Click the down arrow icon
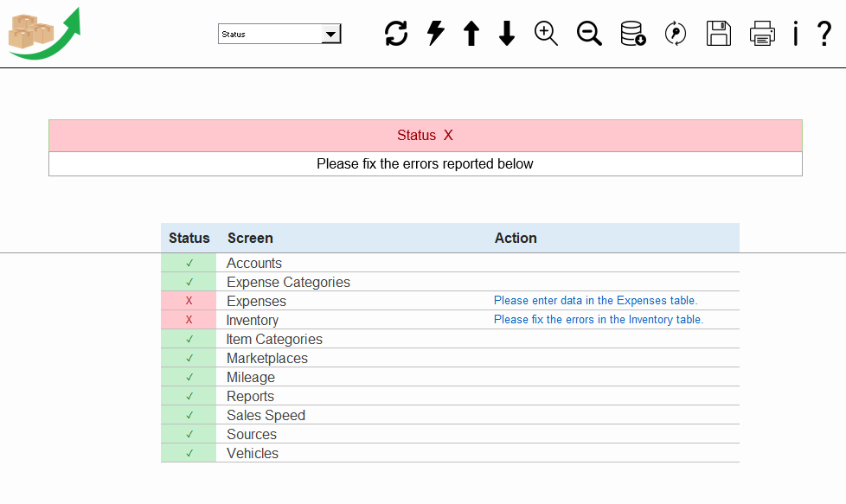Image resolution: width=846 pixels, height=504 pixels. click(x=507, y=34)
